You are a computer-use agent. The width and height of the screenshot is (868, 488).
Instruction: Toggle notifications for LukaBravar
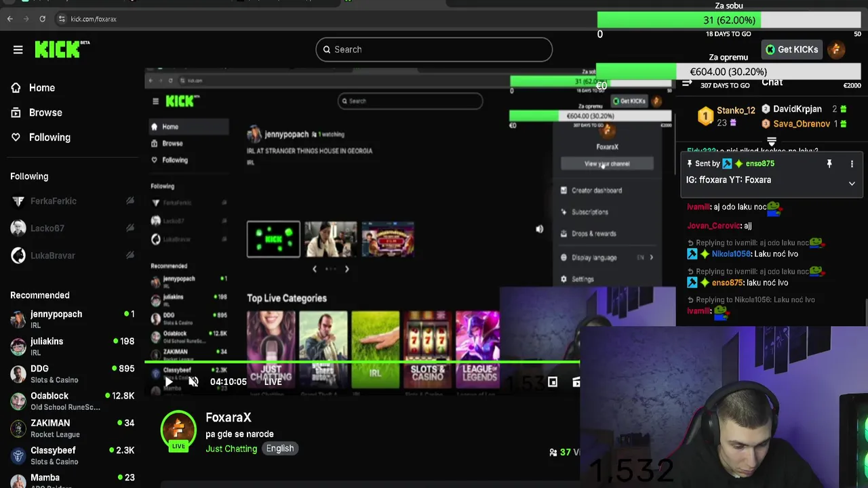130,256
